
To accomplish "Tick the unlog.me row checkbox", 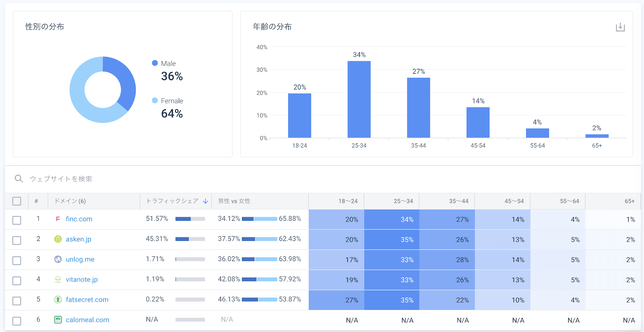I will point(17,261).
